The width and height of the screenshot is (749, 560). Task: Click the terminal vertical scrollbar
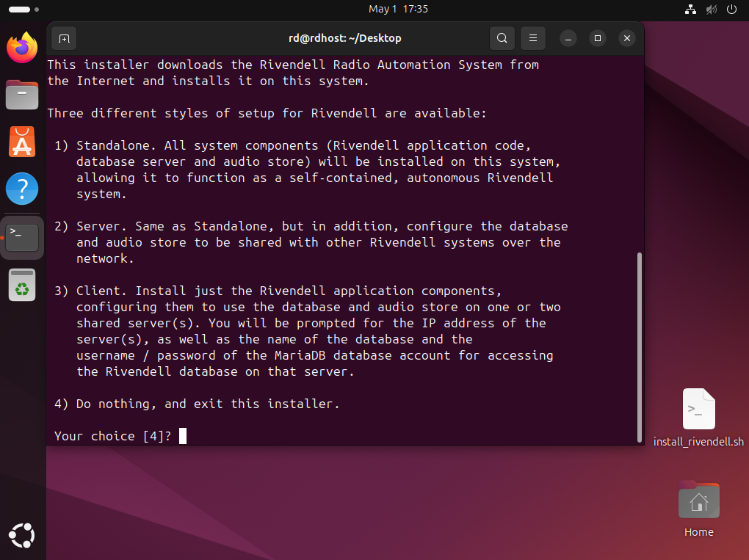click(x=639, y=345)
